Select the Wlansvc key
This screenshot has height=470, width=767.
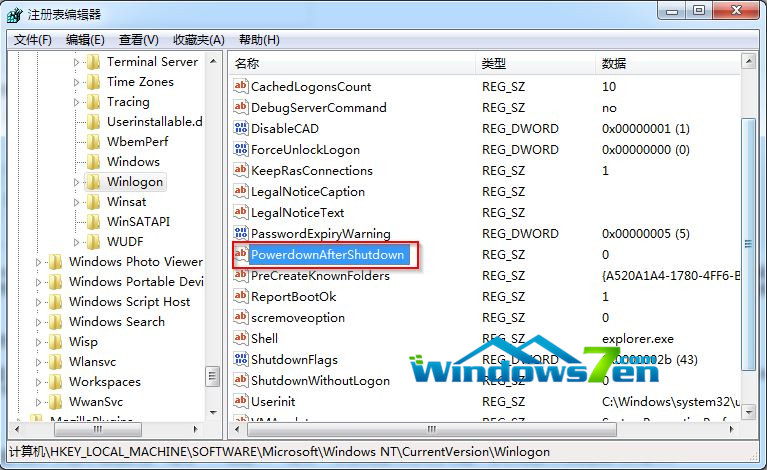(92, 362)
